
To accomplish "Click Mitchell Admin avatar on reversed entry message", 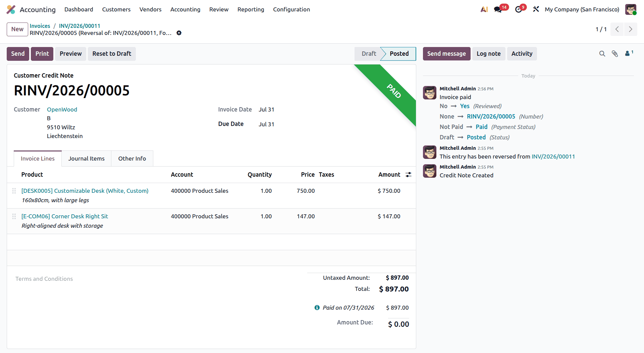I will 430,152.
